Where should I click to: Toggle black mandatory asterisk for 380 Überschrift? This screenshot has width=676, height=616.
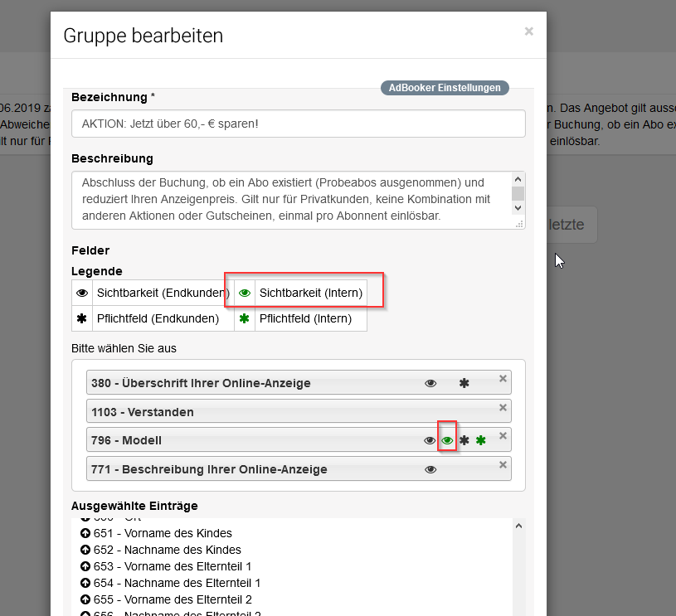[x=464, y=383]
